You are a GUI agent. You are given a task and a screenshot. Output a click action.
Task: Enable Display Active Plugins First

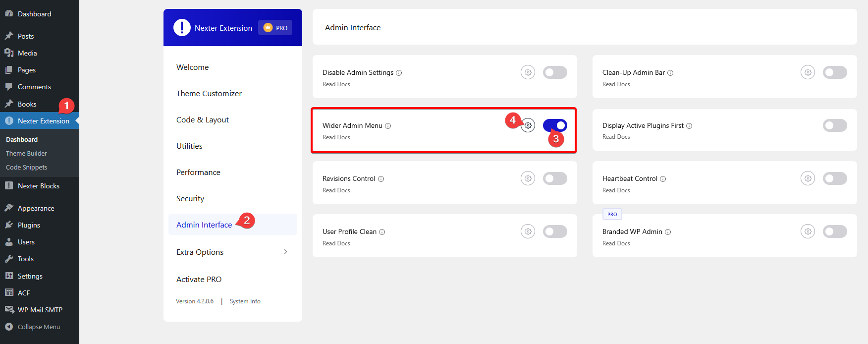(835, 125)
